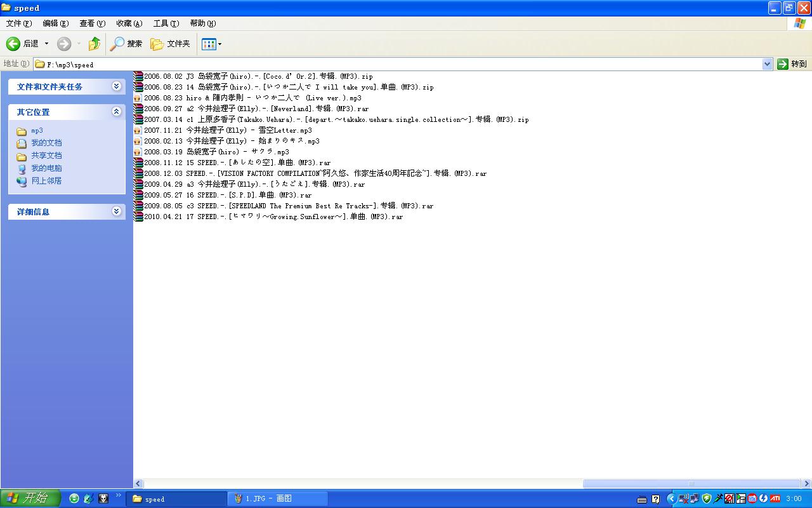Viewport: 812px width, 508px height.
Task: Click the taskbar clock showing 3:00
Action: pyautogui.click(x=794, y=499)
